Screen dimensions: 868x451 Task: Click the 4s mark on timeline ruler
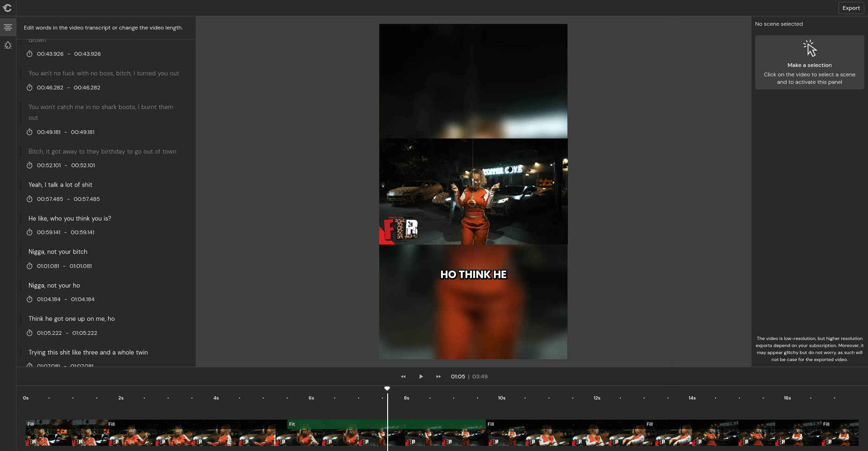coord(216,398)
